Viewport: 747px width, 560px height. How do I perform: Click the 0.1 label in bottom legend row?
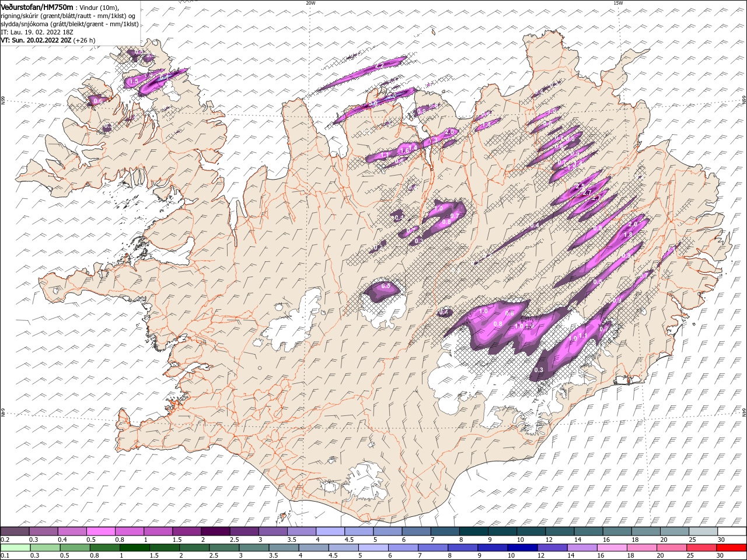(x=5, y=556)
